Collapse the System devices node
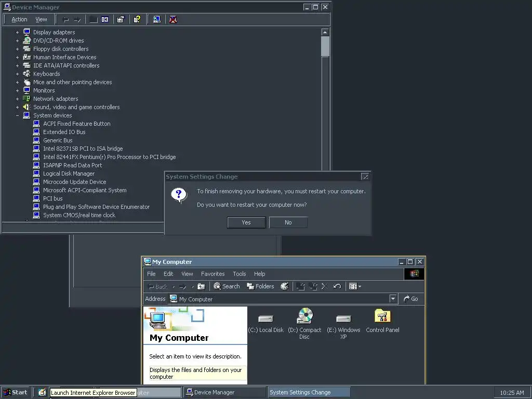The image size is (532, 399). click(17, 115)
